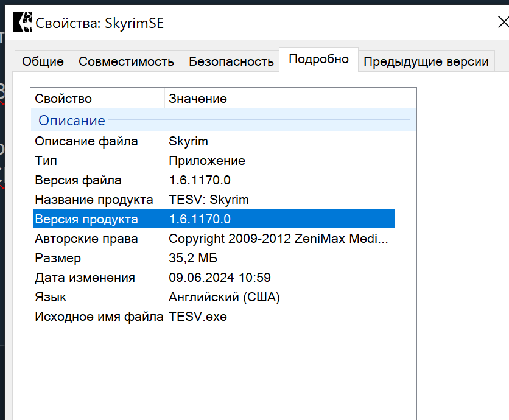Screen dimensions: 509x420
Task: Select the Тип property label
Action: tap(46, 161)
